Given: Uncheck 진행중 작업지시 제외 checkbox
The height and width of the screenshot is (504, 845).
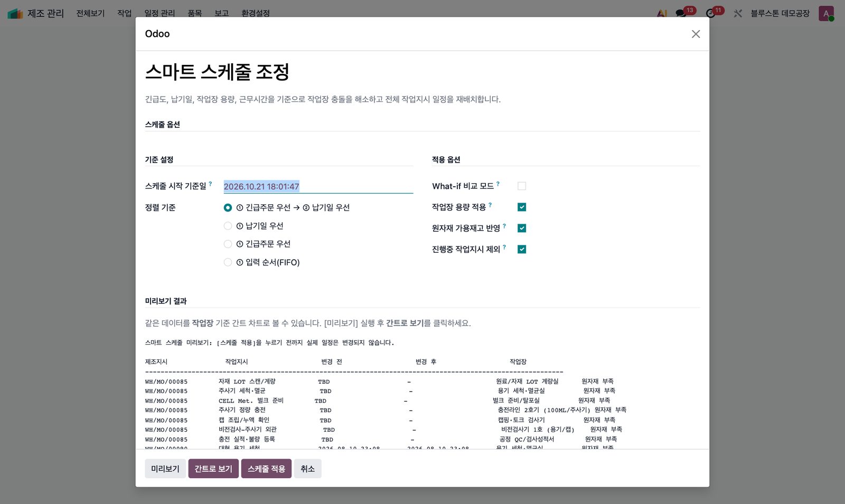Looking at the screenshot, I should coord(522,249).
